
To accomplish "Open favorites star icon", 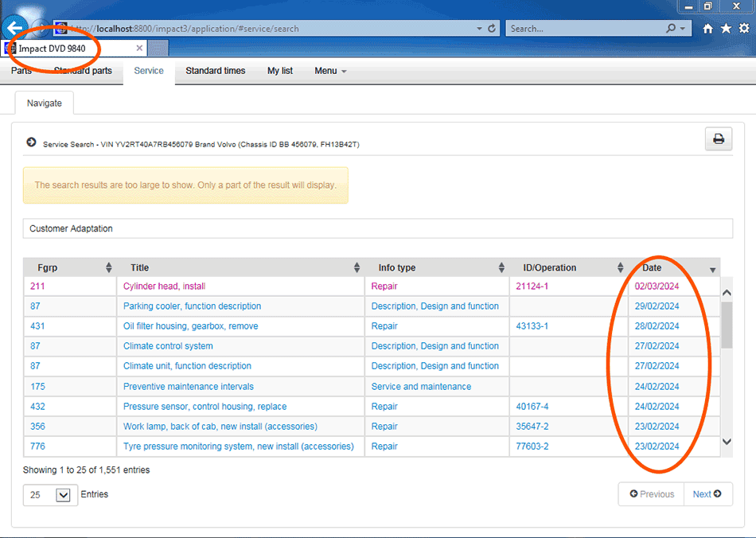I will click(726, 29).
